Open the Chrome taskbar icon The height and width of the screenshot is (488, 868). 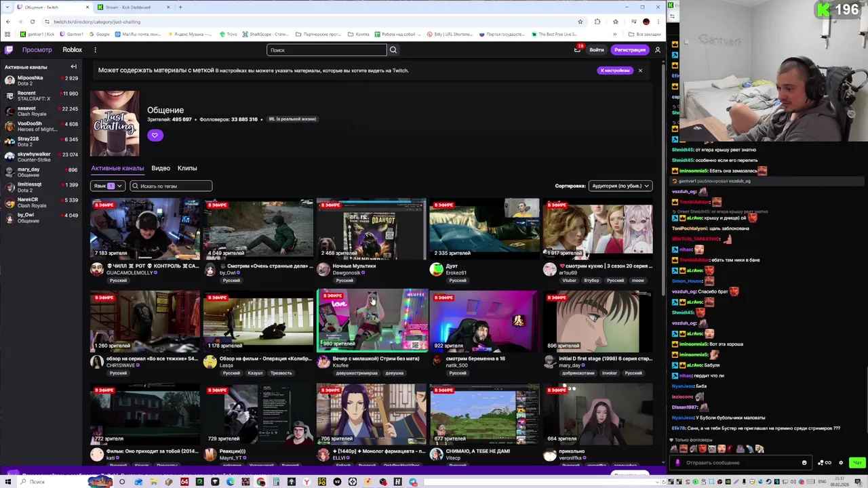point(261,482)
